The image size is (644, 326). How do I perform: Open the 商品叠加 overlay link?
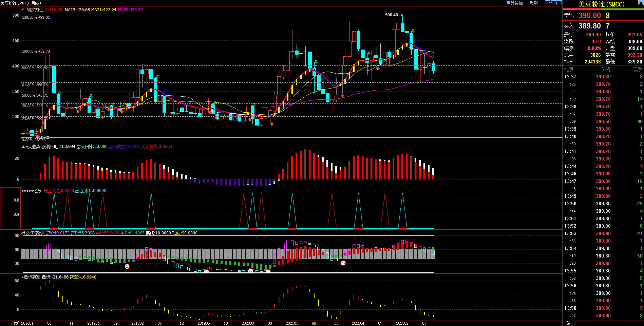(x=514, y=3)
